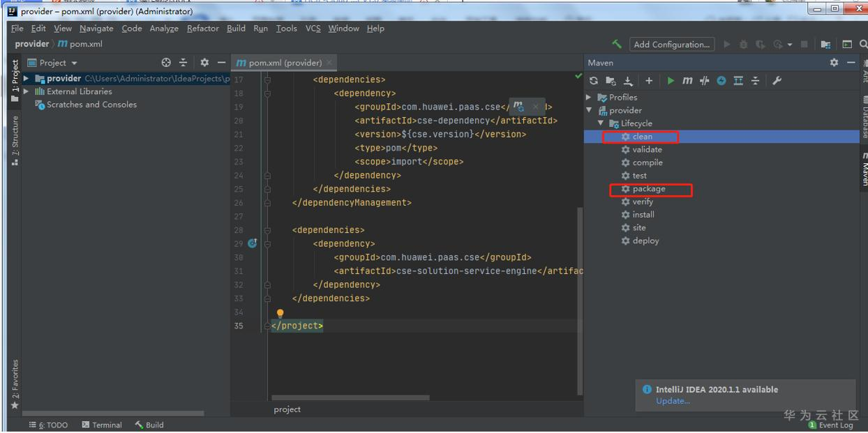868x433 pixels.
Task: Open the Refactor menu
Action: 202,29
